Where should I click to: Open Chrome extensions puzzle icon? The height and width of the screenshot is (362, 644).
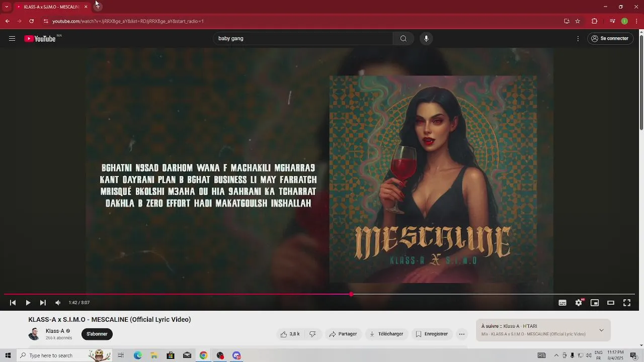tap(594, 21)
